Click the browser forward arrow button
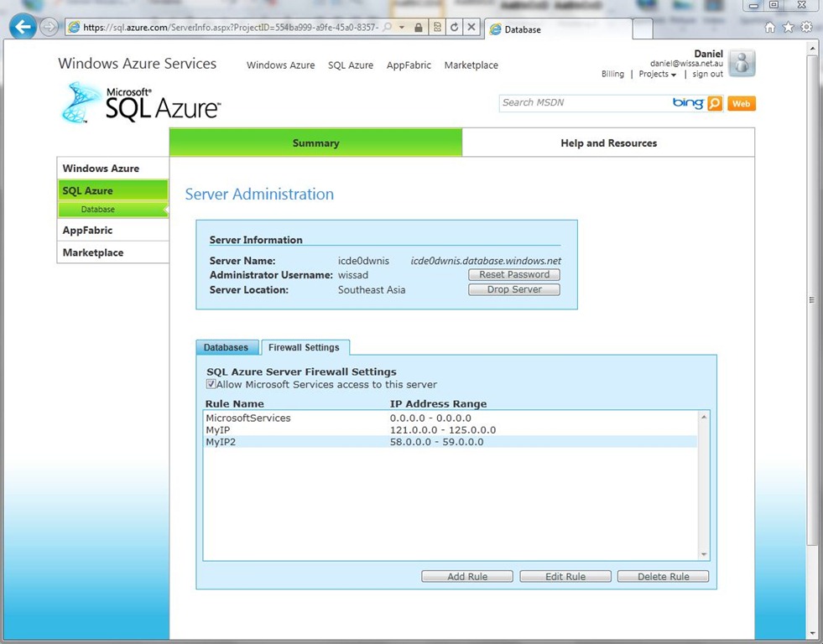The height and width of the screenshot is (644, 823). click(x=49, y=28)
